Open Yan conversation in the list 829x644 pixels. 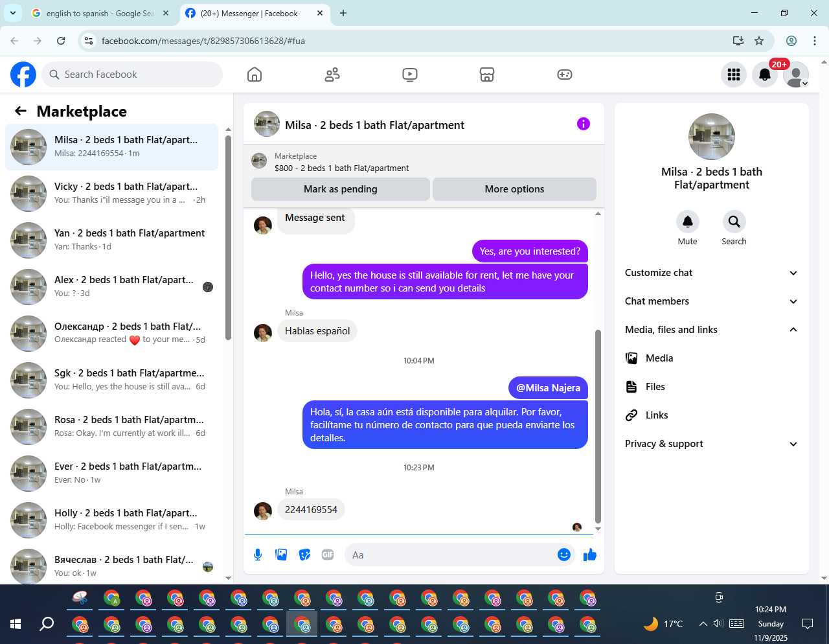click(x=112, y=240)
